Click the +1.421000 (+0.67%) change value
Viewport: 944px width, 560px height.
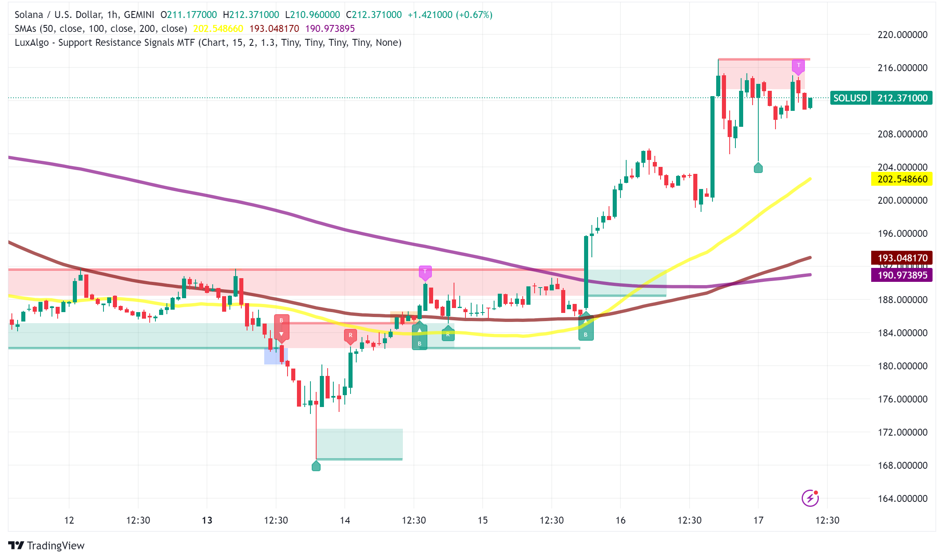450,15
